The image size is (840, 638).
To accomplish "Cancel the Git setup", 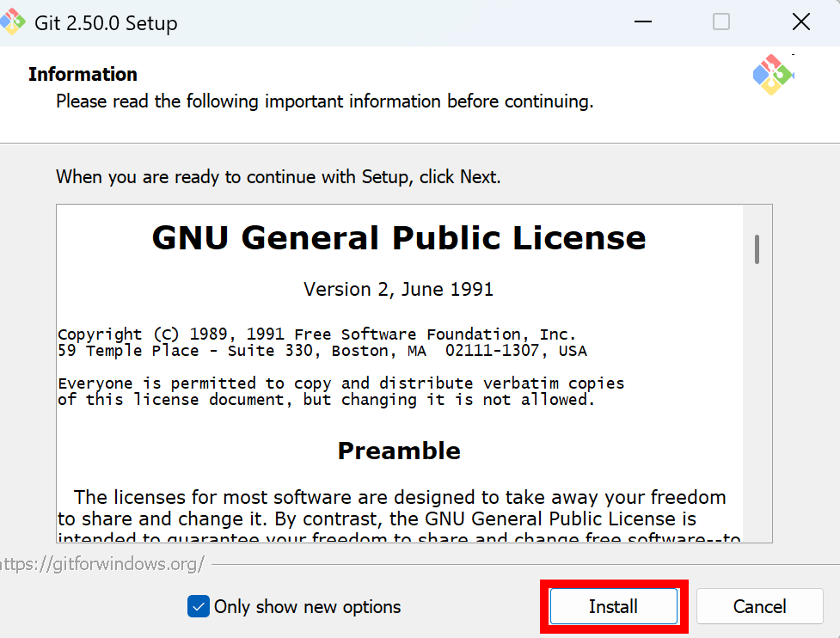I will click(760, 606).
